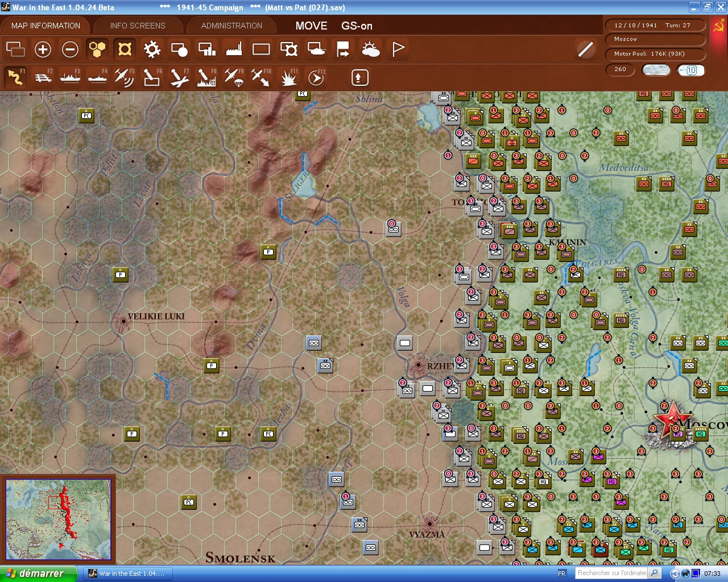Click the VELIKIE LUKI city label
This screenshot has width=728, height=582.
[156, 316]
